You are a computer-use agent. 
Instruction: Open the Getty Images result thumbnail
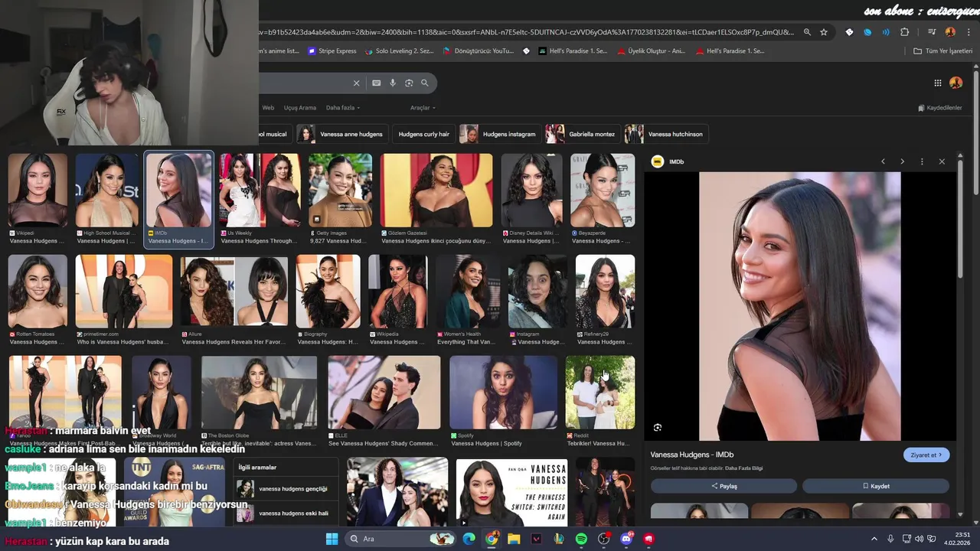click(x=340, y=190)
